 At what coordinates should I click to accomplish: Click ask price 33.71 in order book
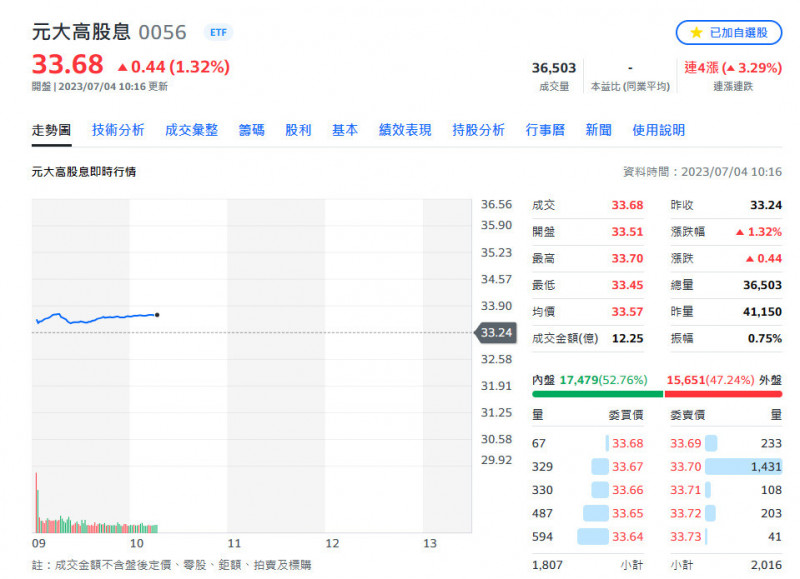coord(686,490)
